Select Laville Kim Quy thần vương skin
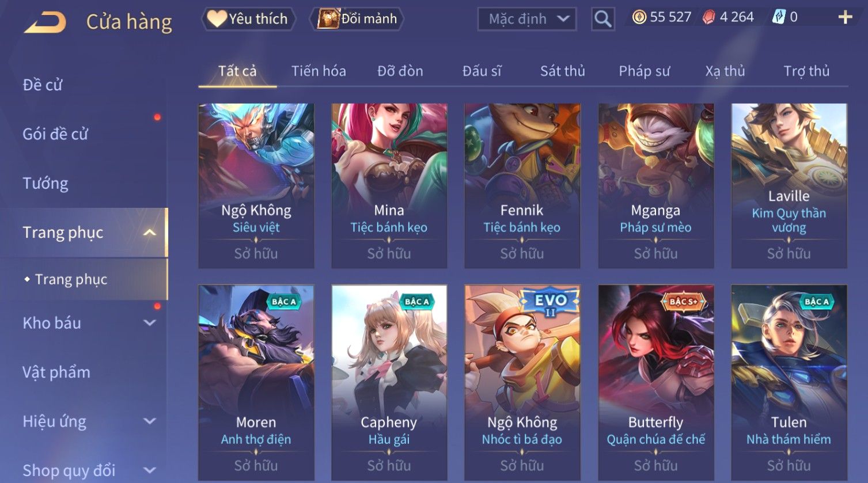This screenshot has height=483, width=868. pyautogui.click(x=789, y=186)
